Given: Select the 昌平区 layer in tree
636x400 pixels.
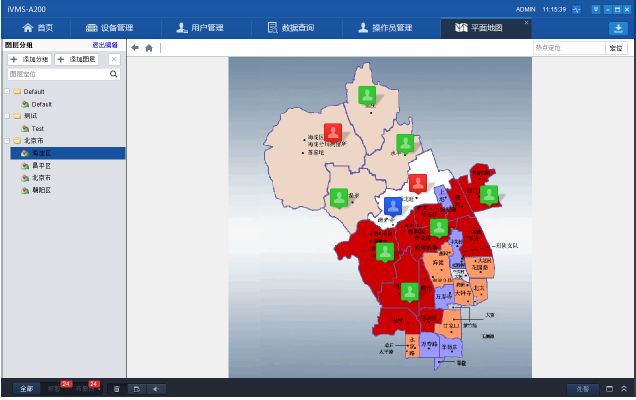Looking at the screenshot, I should pyautogui.click(x=41, y=165).
